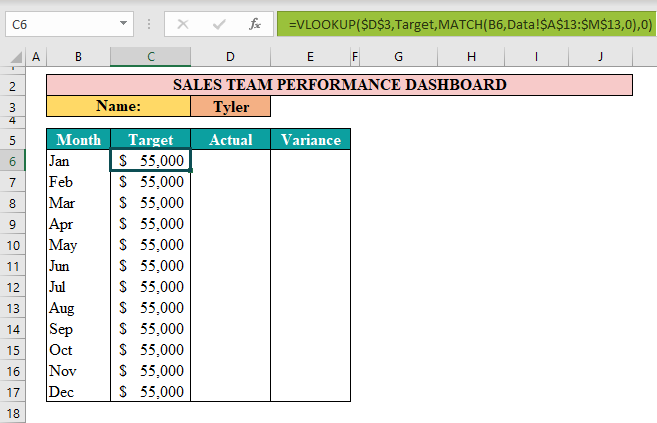Click the Target header cell
The image size is (657, 423).
pyautogui.click(x=150, y=139)
